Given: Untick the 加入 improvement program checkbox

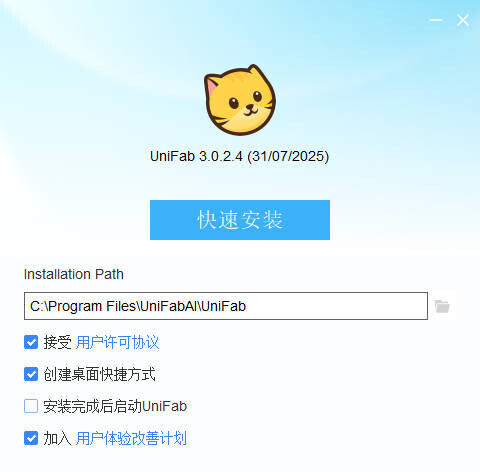Looking at the screenshot, I should point(31,438).
